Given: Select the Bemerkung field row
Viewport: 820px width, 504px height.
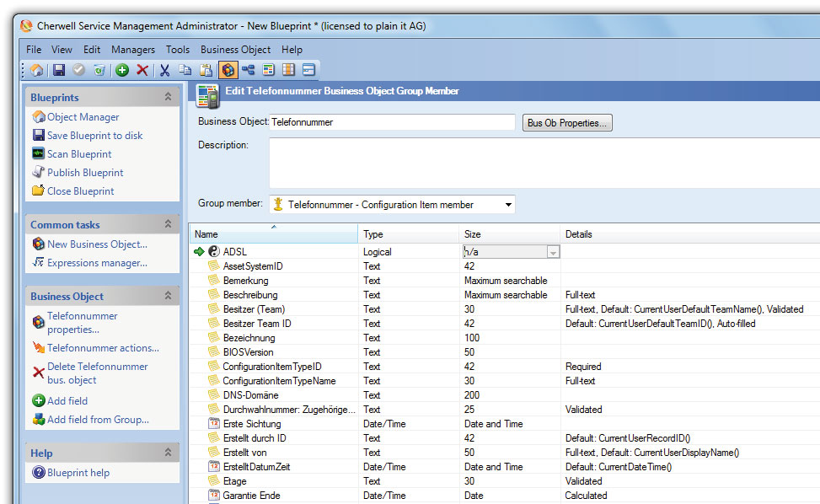Looking at the screenshot, I should [x=505, y=280].
